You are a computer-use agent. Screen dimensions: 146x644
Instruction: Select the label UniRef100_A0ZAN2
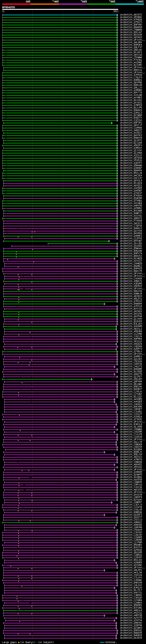tap(131, 63)
